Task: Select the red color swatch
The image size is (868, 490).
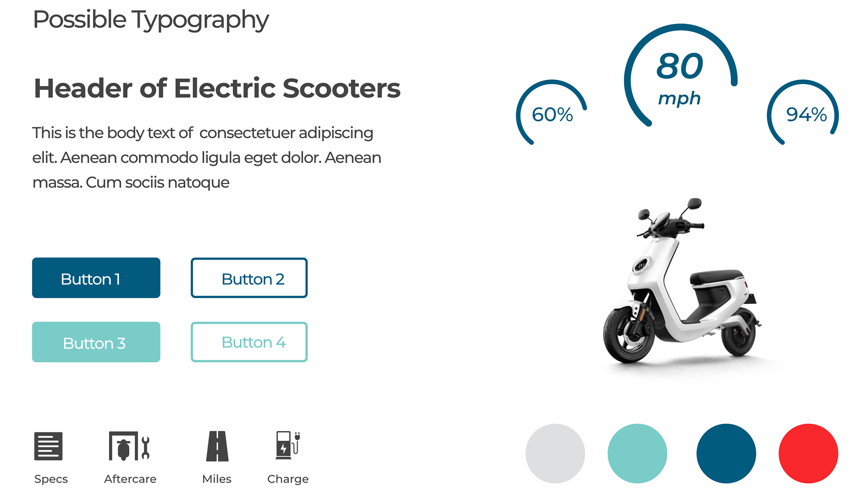Action: click(x=808, y=453)
